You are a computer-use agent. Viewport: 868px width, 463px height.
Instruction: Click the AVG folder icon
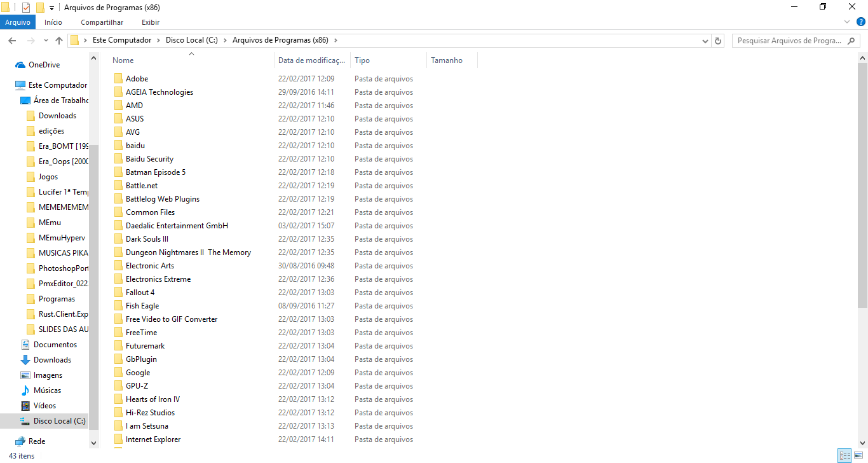coord(118,132)
